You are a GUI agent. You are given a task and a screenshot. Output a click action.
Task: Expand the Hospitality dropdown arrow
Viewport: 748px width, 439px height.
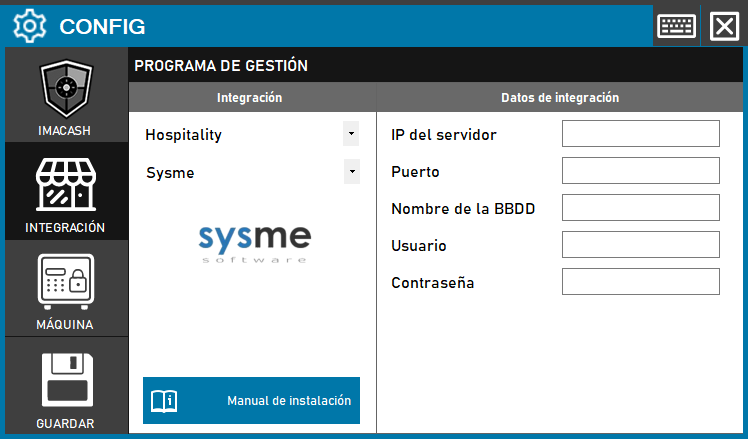point(351,133)
